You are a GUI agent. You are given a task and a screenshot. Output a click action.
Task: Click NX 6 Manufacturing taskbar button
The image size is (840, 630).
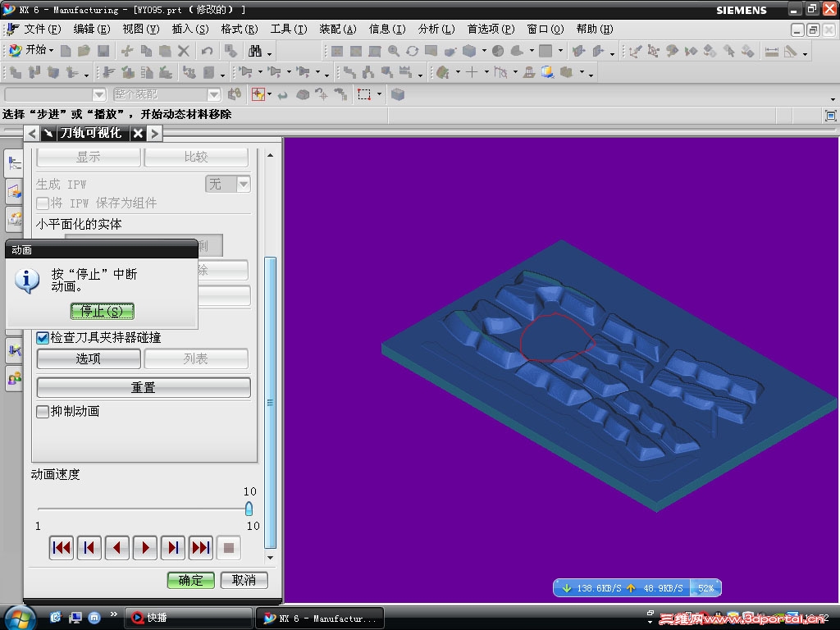[x=320, y=619]
